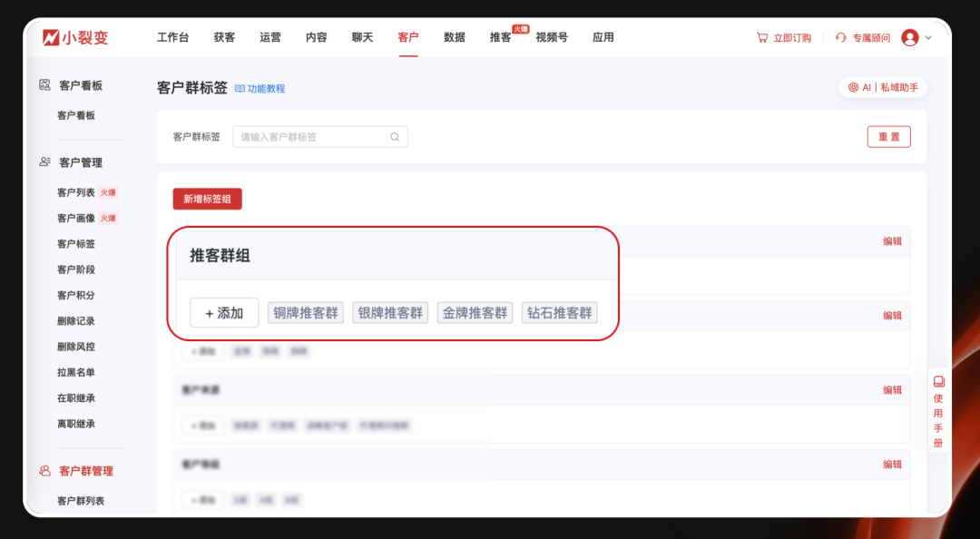Open the AI | 私域助手 assistant
980x539 pixels.
click(x=879, y=87)
